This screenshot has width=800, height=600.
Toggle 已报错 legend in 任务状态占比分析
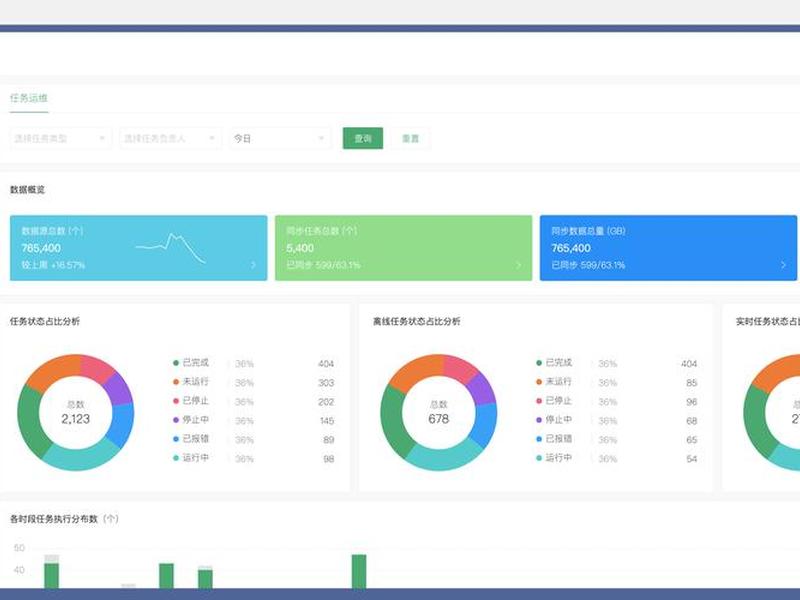coord(191,439)
